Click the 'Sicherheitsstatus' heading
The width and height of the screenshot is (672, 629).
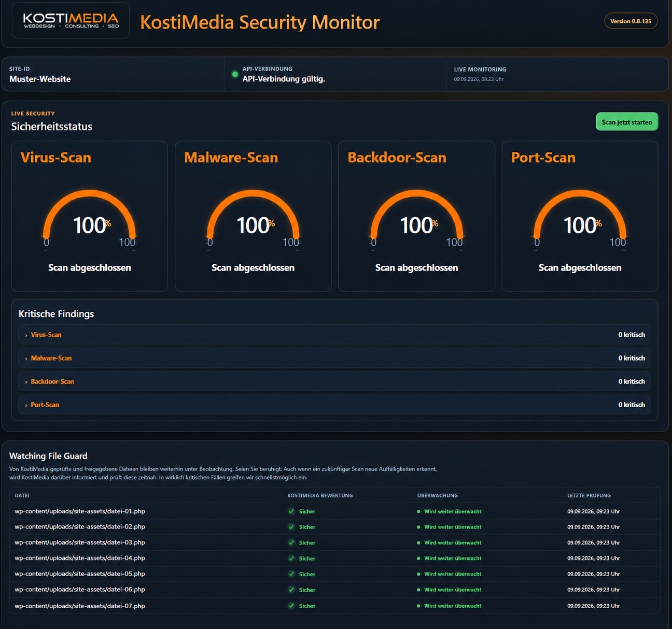click(52, 126)
